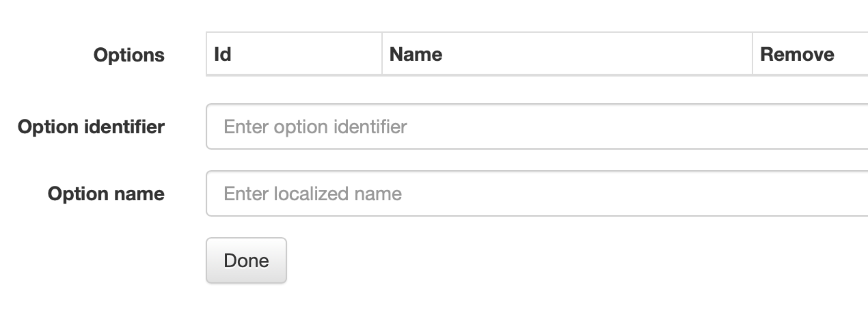Sort options table by Id
The image size is (868, 313).
point(223,54)
